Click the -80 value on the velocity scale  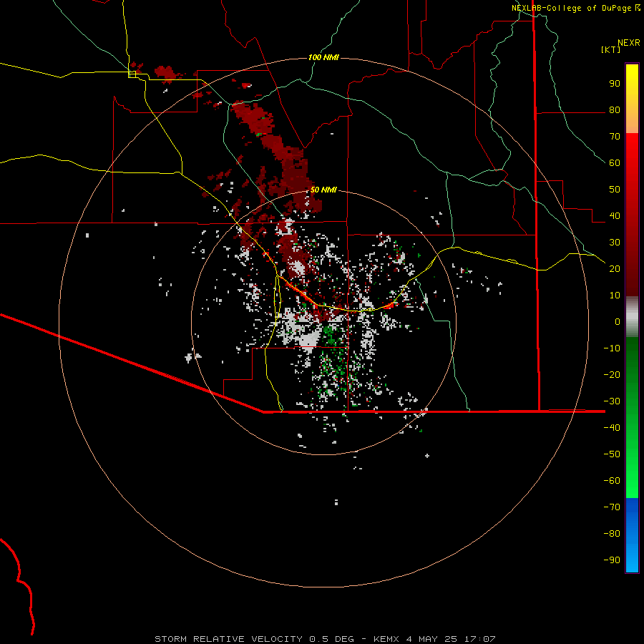(x=612, y=534)
